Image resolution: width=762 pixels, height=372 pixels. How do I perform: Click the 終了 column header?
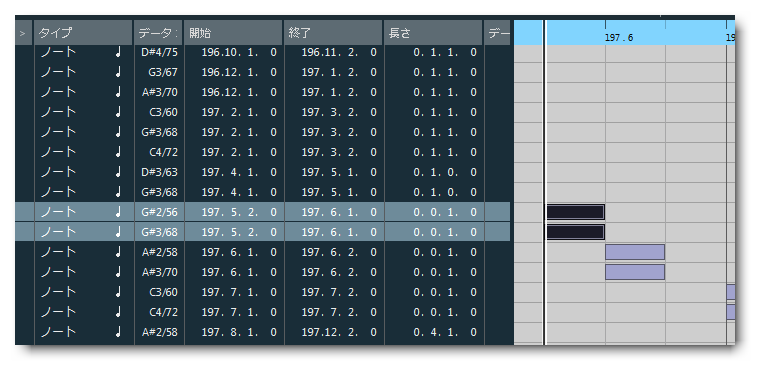click(x=333, y=33)
